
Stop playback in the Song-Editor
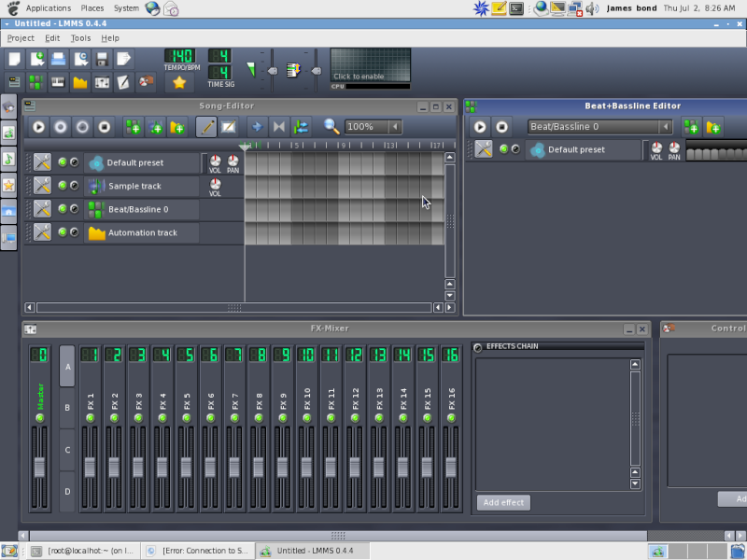click(105, 127)
